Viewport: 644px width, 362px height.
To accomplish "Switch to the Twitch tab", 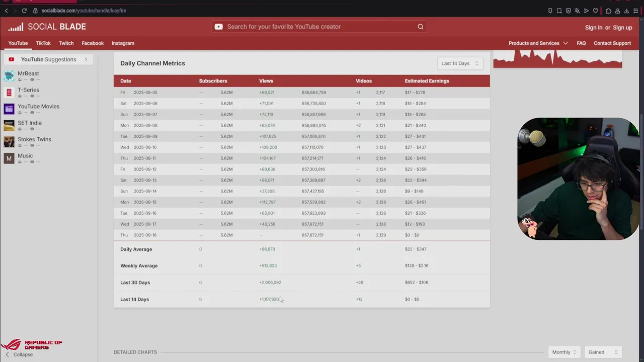I will pyautogui.click(x=66, y=43).
